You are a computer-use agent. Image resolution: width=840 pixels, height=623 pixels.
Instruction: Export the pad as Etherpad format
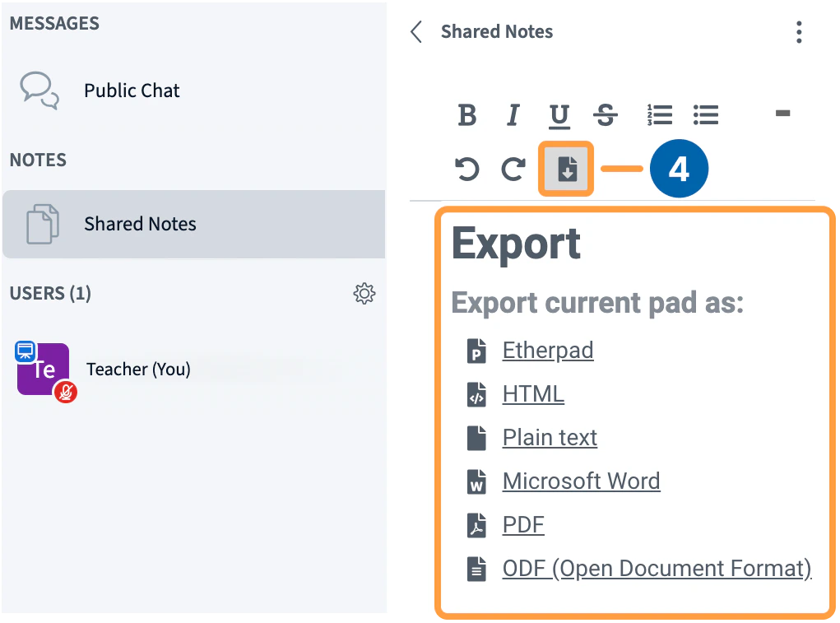pyautogui.click(x=548, y=350)
